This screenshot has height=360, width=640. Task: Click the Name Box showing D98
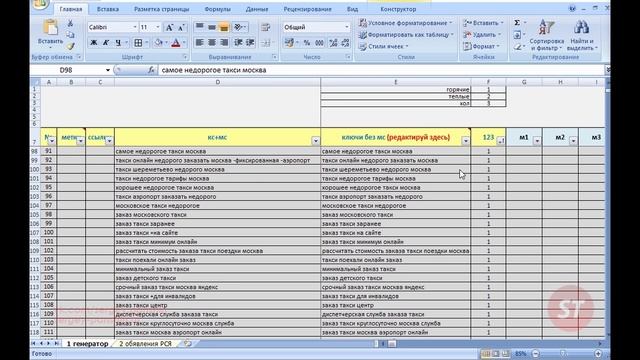[67, 70]
